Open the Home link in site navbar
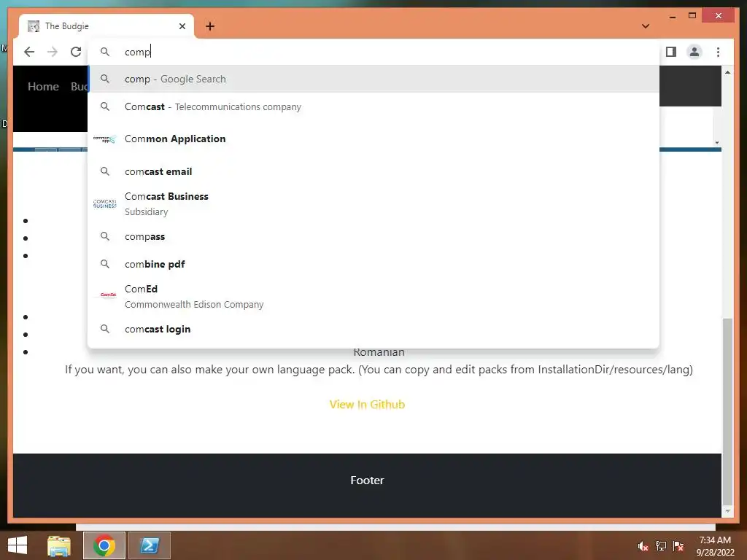Viewport: 747px width, 560px height. pos(43,87)
